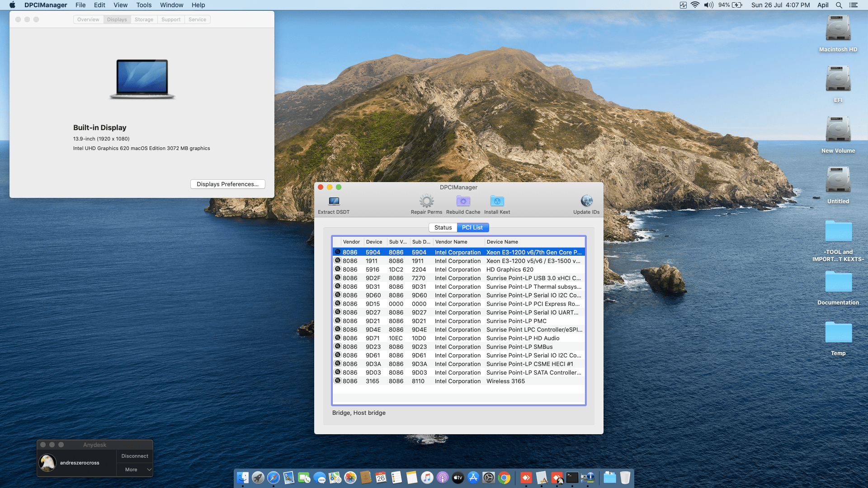The image size is (868, 488).
Task: Select Sunrise Point-LP CSME HECI #1 row
Action: coord(459,364)
